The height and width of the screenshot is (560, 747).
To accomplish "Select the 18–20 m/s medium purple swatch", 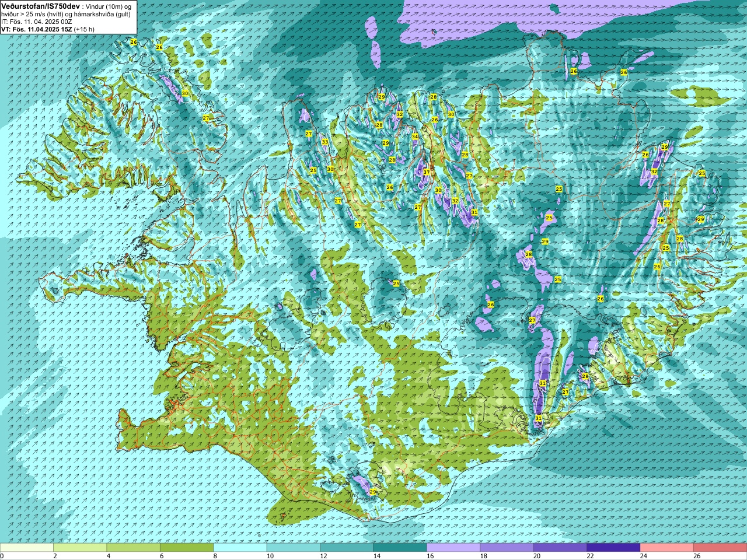I will (507, 548).
